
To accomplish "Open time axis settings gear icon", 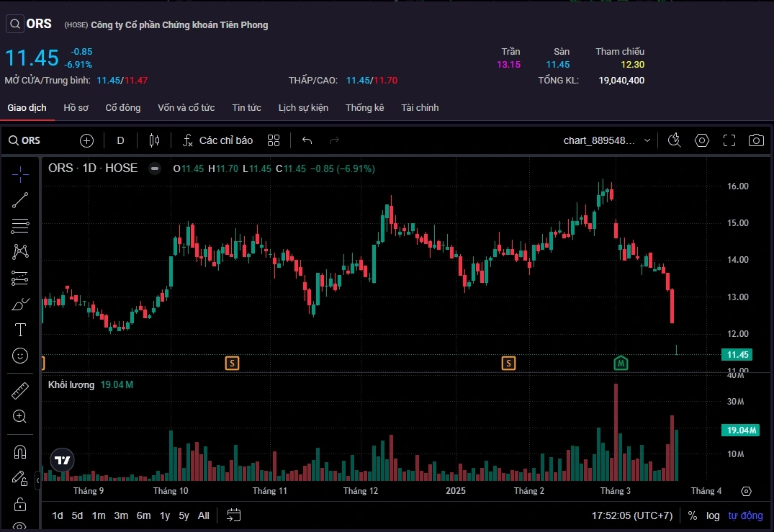I will click(747, 491).
